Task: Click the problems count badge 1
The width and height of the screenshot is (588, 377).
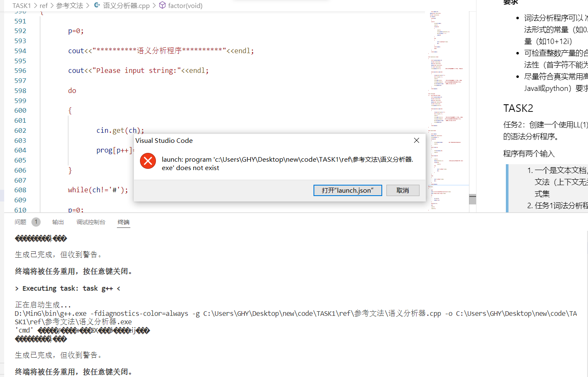Action: pyautogui.click(x=36, y=222)
